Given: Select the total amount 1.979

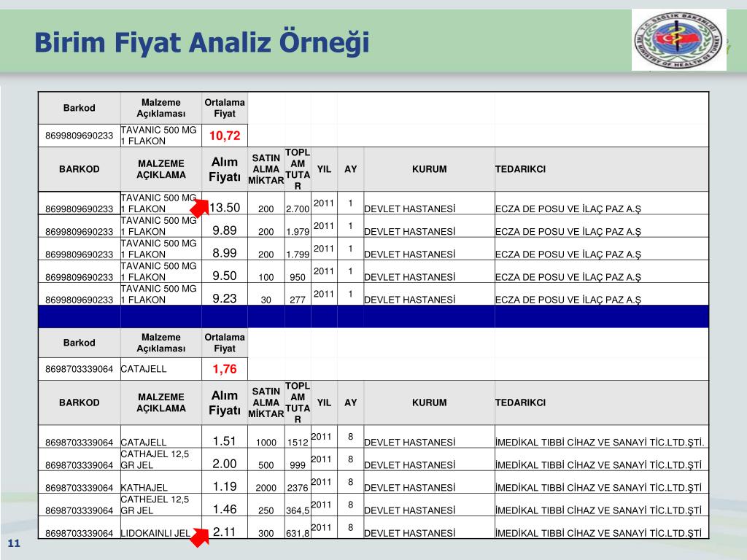Looking at the screenshot, I should (298, 232).
